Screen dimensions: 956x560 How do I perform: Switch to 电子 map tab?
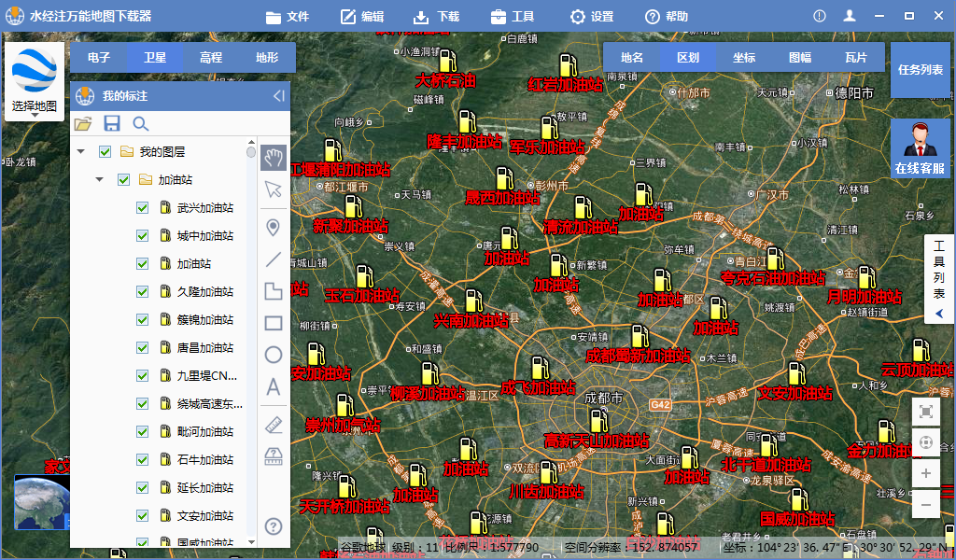(99, 57)
